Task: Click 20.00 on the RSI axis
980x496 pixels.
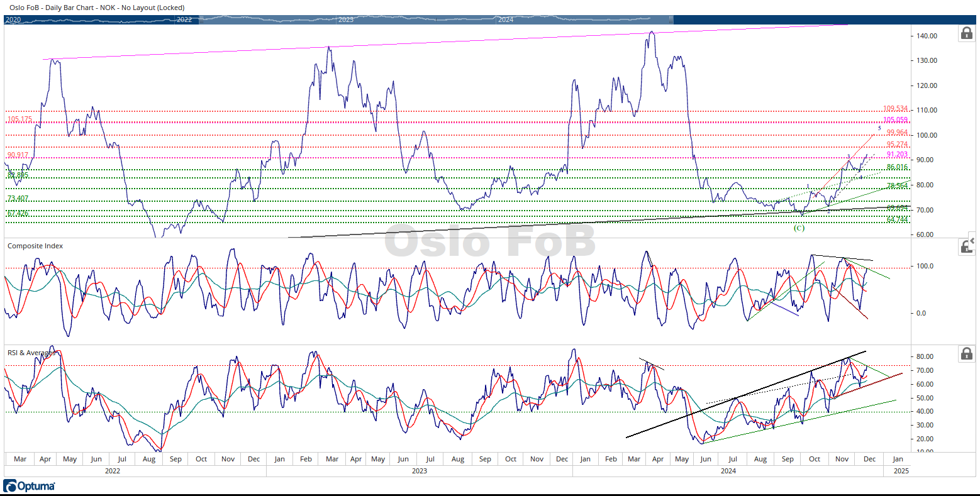Action: (925, 439)
